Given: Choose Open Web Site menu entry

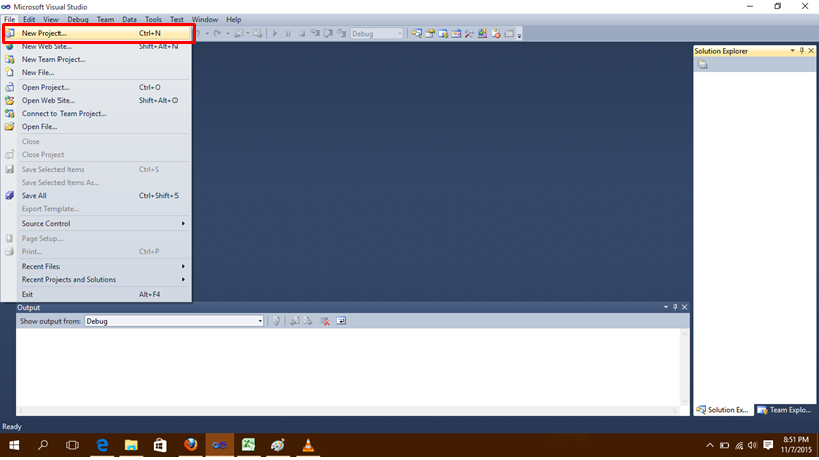Looking at the screenshot, I should tap(97, 100).
